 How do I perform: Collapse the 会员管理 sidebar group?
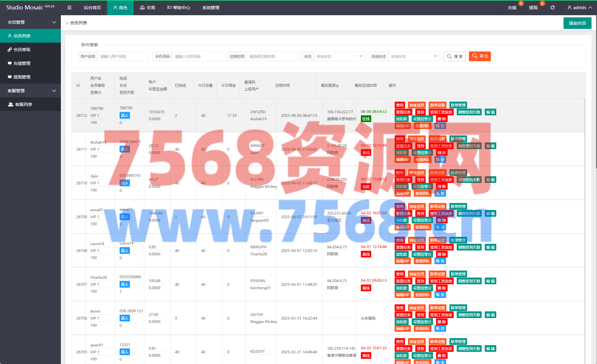30,22
